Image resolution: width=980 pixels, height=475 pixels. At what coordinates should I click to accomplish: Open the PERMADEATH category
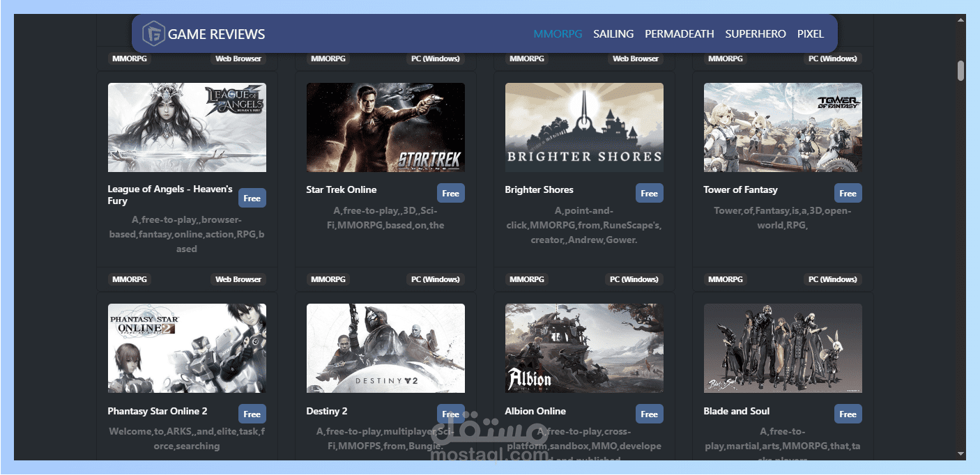[680, 33]
